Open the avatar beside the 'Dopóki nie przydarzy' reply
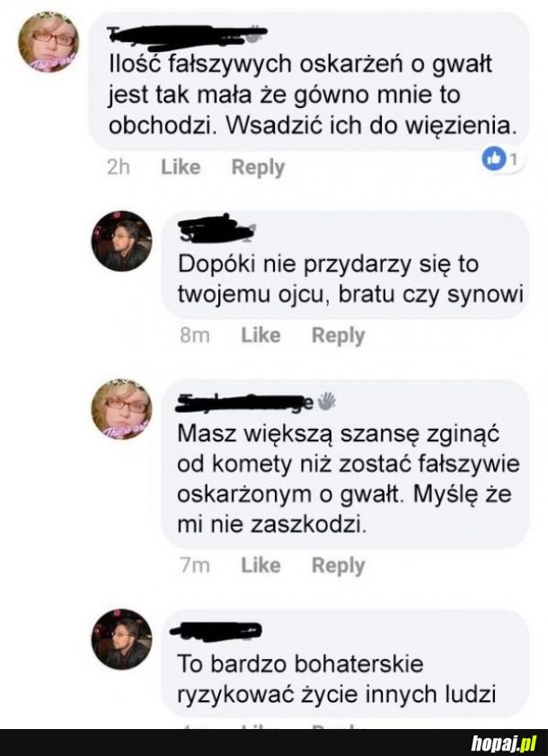 point(122,241)
